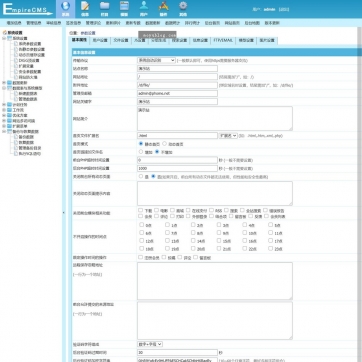Open the gear icon in top header
362x362 pixels.
tap(183, 9)
